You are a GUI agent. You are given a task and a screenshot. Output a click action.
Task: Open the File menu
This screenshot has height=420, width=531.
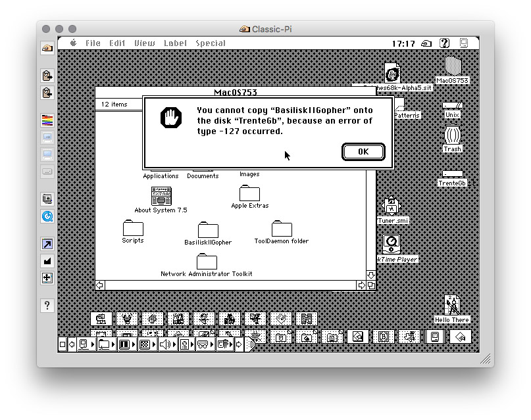93,43
